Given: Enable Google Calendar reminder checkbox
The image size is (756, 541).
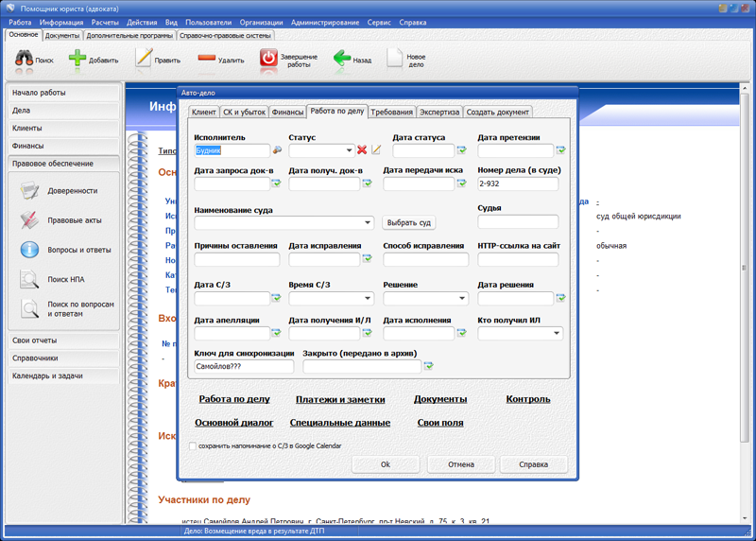Looking at the screenshot, I should click(193, 446).
